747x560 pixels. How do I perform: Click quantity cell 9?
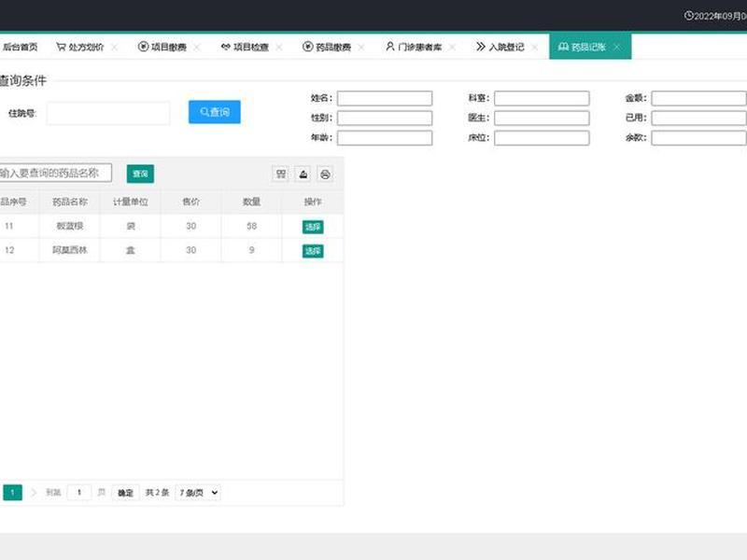(x=251, y=250)
